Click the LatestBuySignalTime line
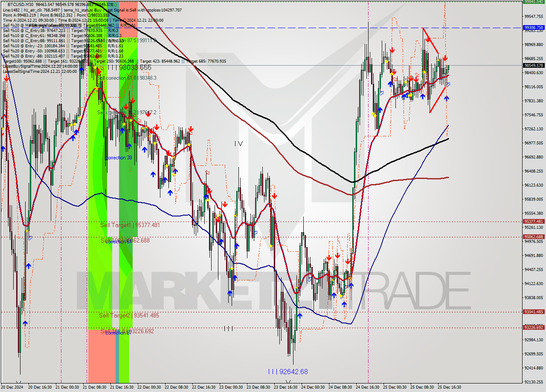This screenshot has width=546, height=392. [40, 66]
